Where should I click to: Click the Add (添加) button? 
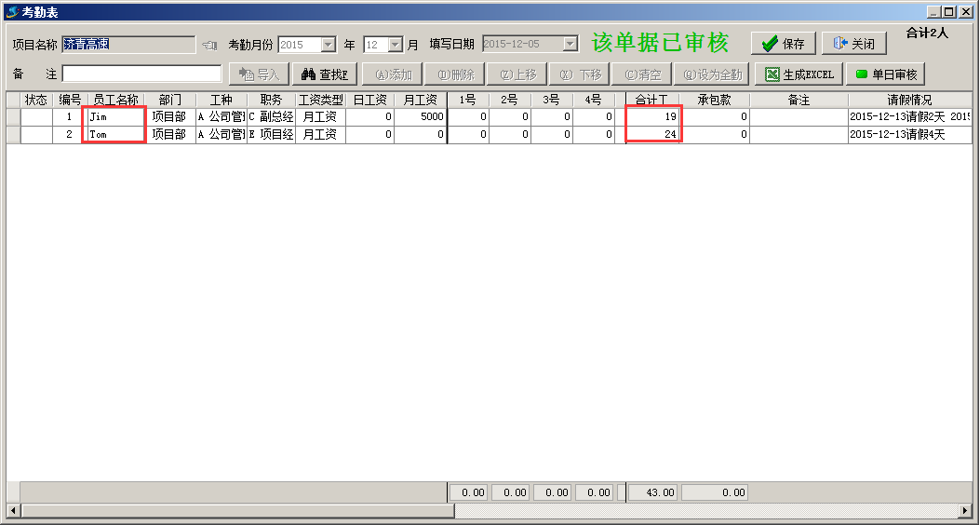[x=392, y=74]
